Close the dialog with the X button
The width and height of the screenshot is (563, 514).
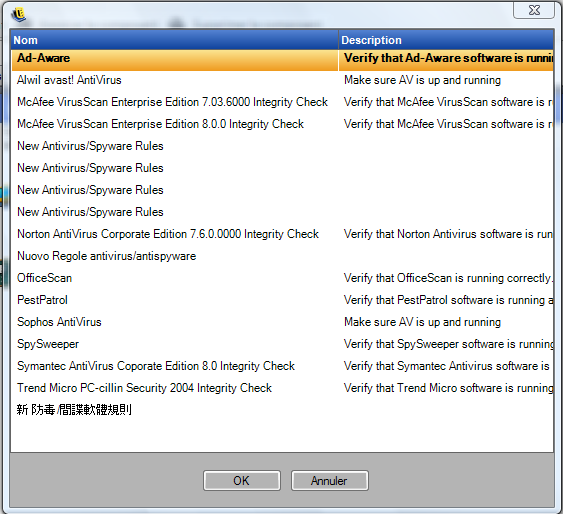pos(534,10)
